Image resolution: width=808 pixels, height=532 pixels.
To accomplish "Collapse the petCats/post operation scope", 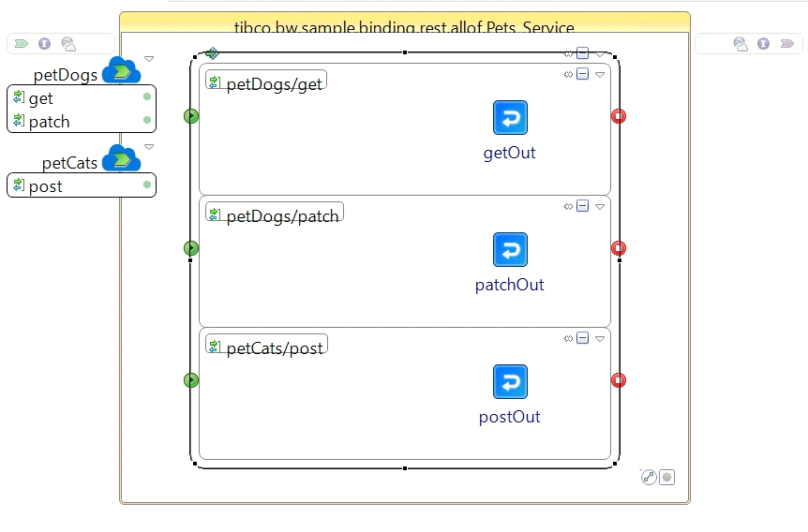I will [582, 338].
